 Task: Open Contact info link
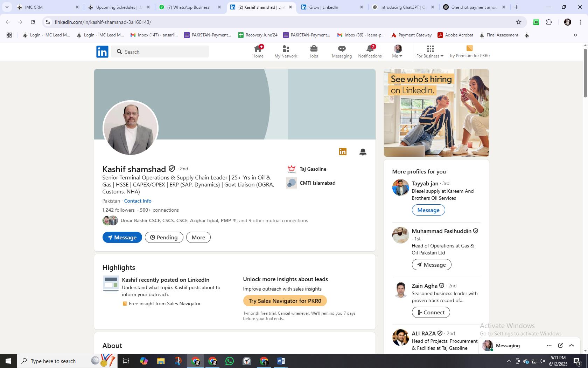pos(138,201)
